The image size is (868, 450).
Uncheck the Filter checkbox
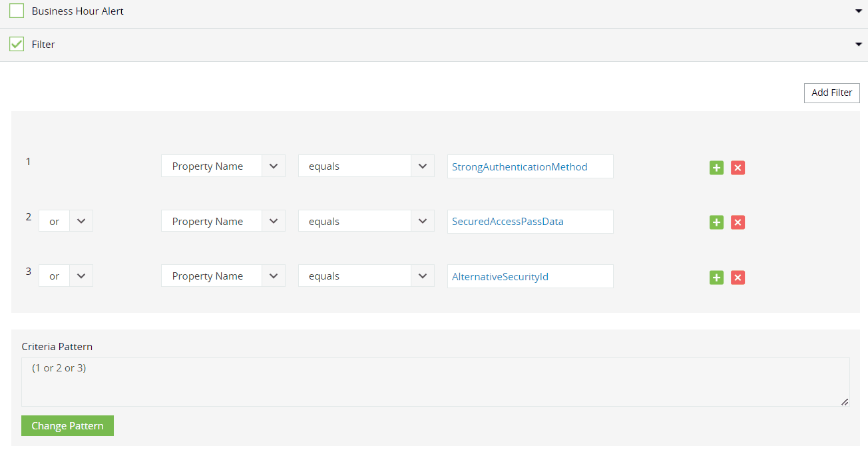click(x=17, y=45)
